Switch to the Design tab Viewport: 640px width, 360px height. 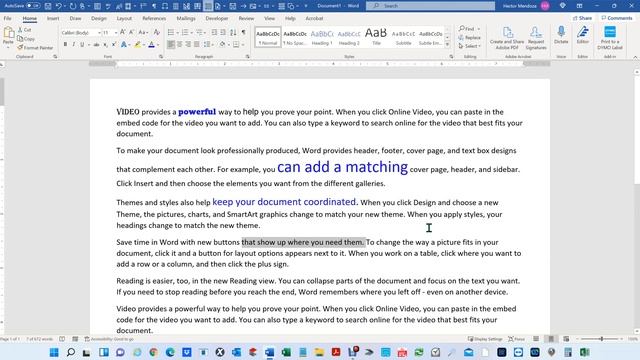point(98,18)
